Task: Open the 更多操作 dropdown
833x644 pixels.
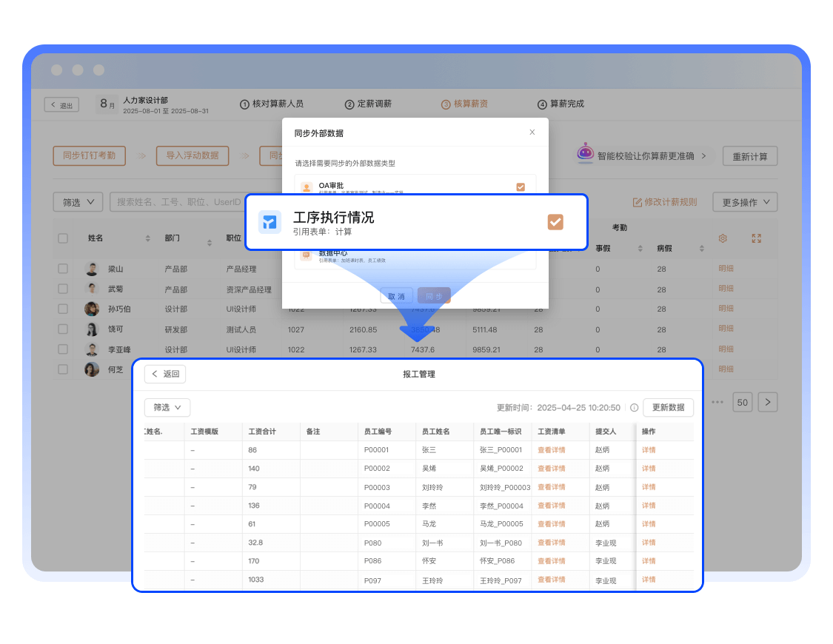Action: (x=745, y=202)
